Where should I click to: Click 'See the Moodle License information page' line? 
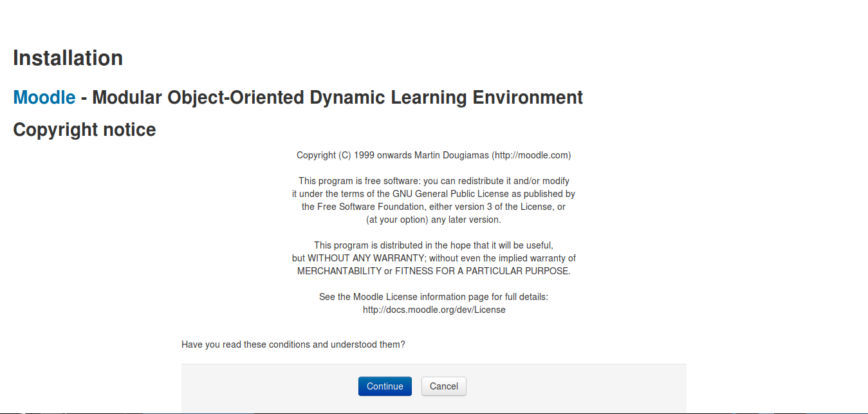click(x=434, y=297)
